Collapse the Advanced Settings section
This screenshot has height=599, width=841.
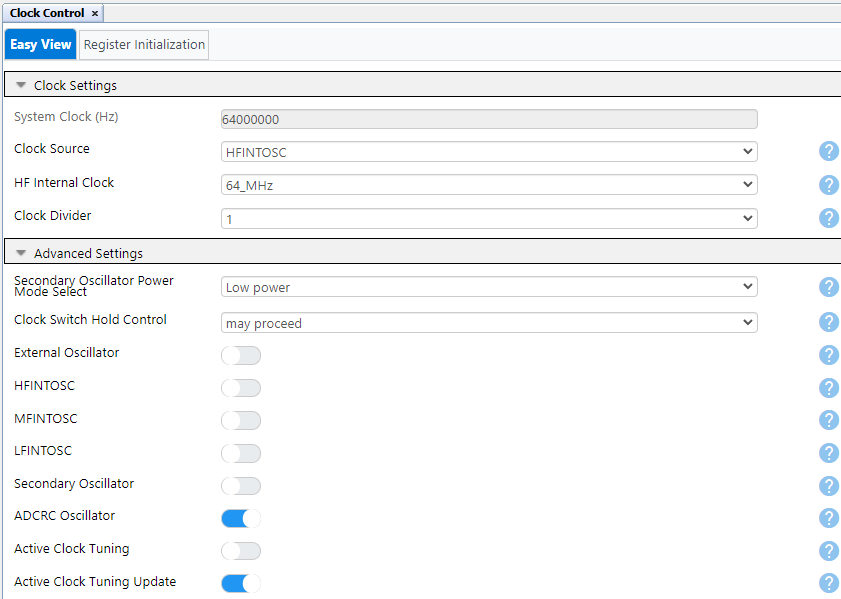[20, 251]
